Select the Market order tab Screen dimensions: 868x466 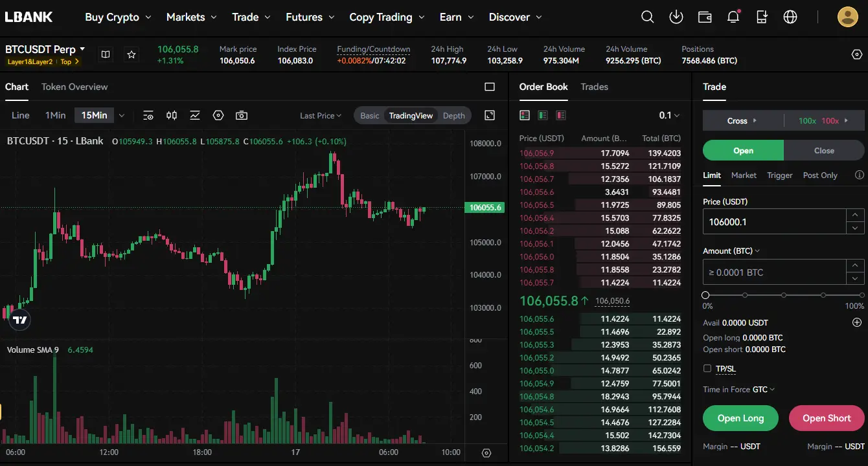pos(744,175)
